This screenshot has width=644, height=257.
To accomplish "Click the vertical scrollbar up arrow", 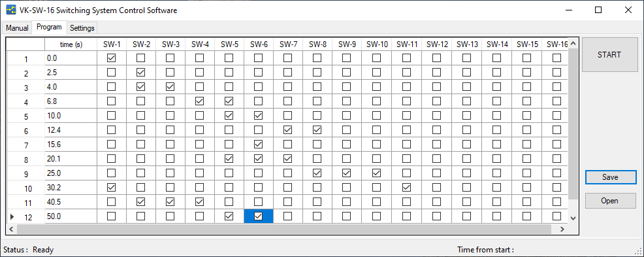I will [573, 43].
